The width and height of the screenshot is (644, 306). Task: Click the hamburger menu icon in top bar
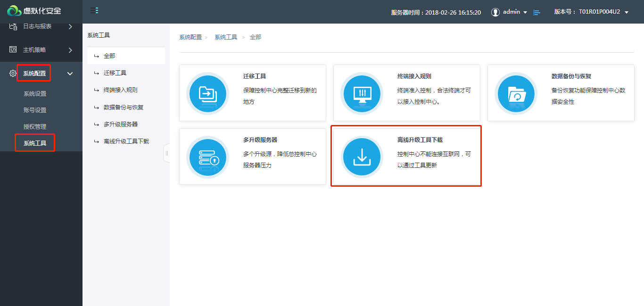click(x=94, y=11)
